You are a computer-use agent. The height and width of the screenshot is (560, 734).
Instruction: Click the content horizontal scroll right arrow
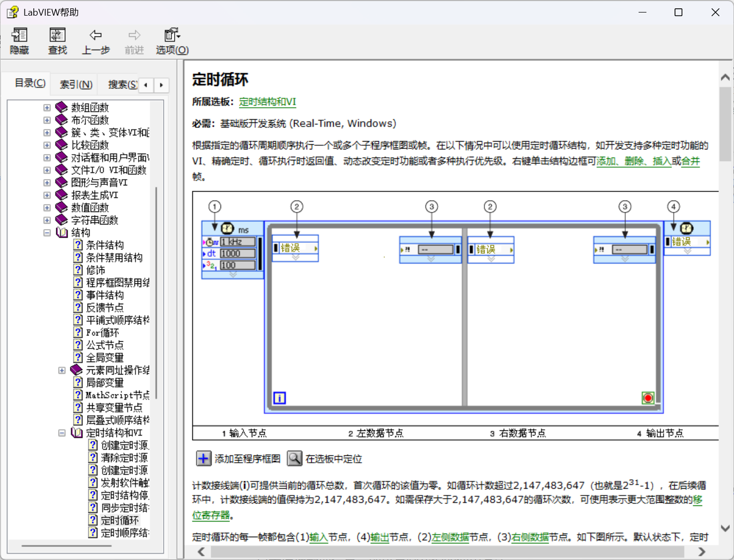(x=702, y=552)
